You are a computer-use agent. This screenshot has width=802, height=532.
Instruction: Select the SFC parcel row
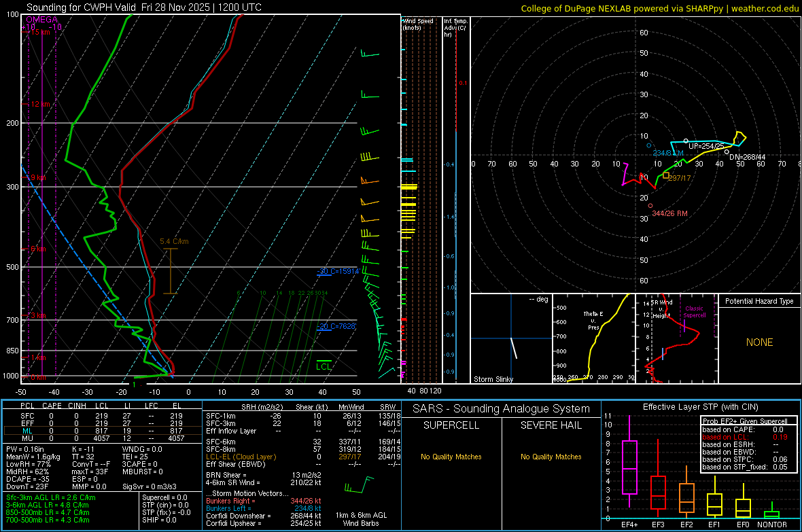click(102, 416)
